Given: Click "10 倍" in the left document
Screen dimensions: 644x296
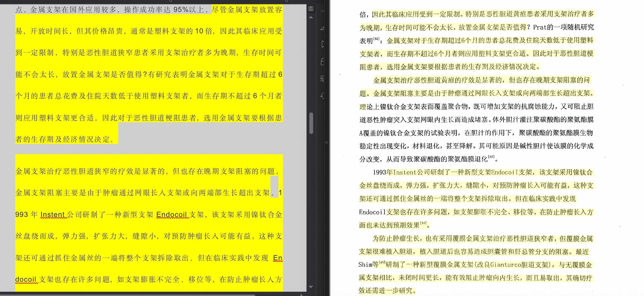Looking at the screenshot, I should tap(204, 31).
